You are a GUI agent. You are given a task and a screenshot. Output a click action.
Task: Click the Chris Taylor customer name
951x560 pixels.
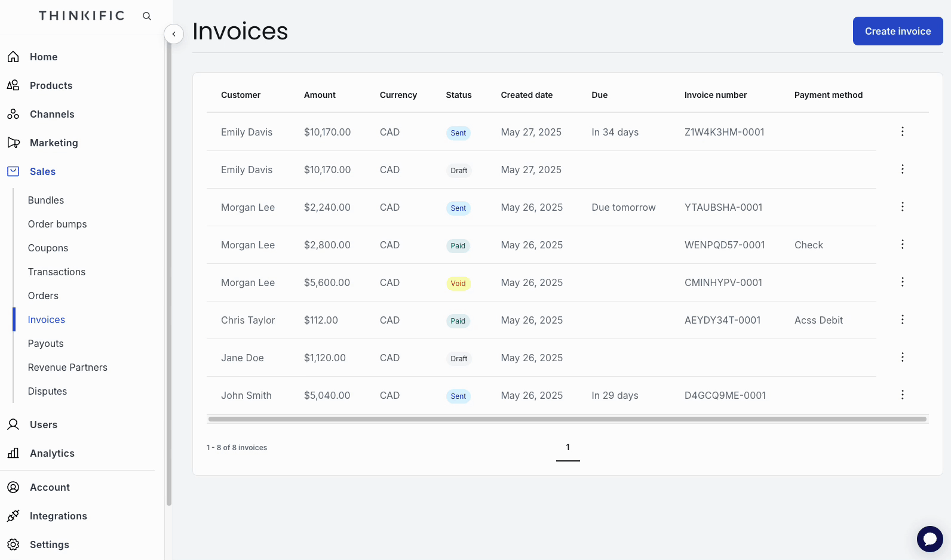click(x=248, y=320)
